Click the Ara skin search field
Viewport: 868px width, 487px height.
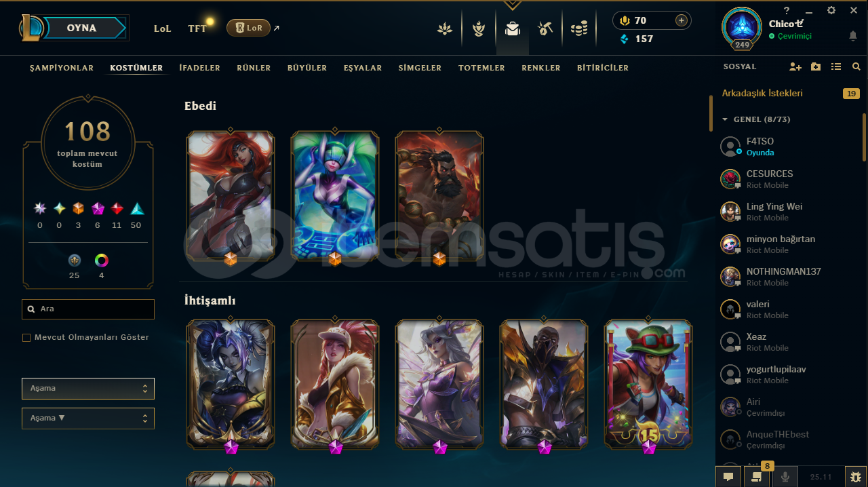point(88,309)
